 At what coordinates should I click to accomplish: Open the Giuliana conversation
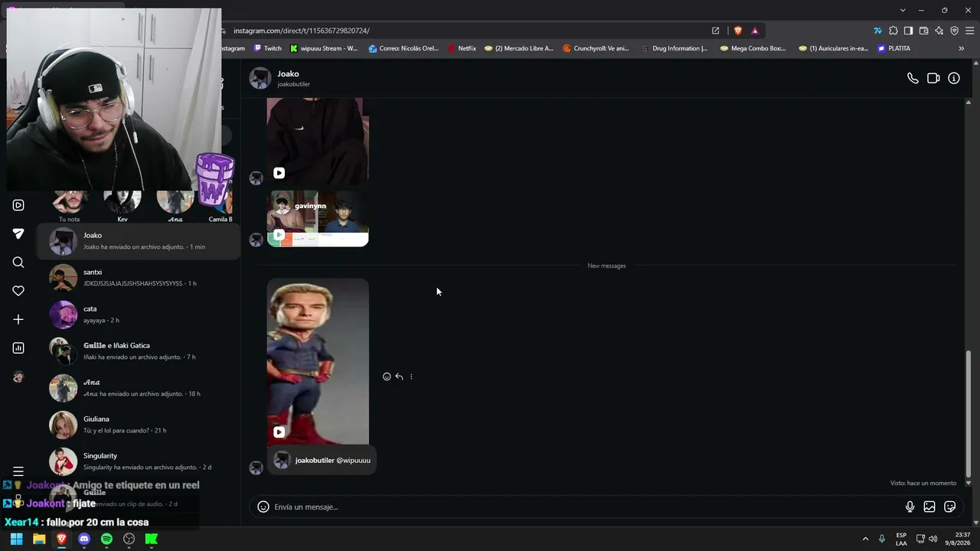point(139,425)
